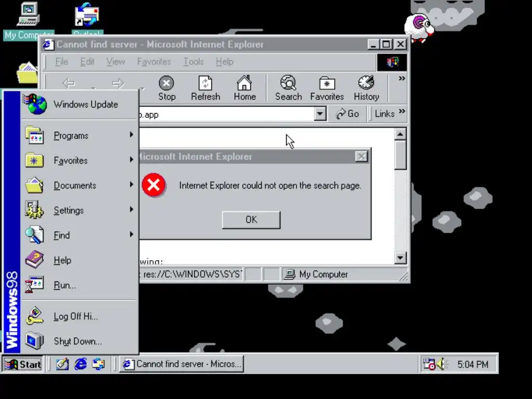Open Help from the Start menu
Screen dimensions: 532x399
(79, 260)
